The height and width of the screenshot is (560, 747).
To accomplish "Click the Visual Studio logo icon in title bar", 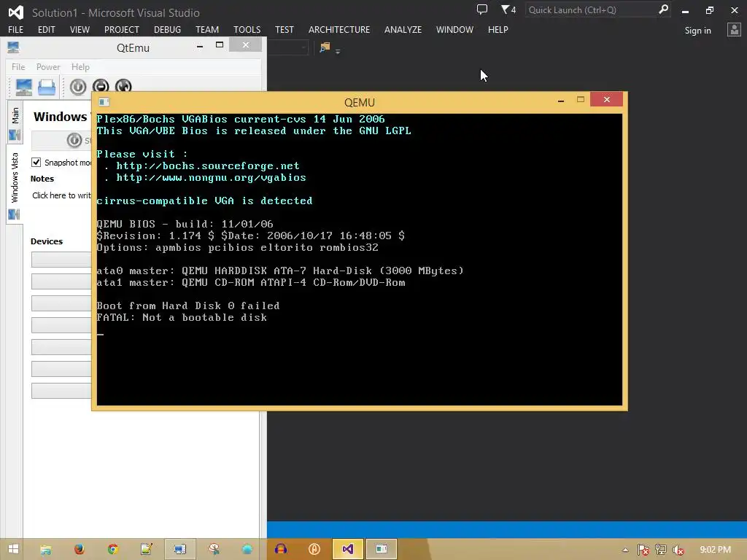I will coord(16,12).
